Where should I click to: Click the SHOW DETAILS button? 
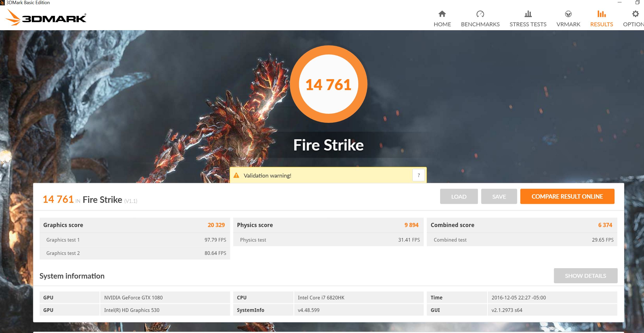point(586,276)
